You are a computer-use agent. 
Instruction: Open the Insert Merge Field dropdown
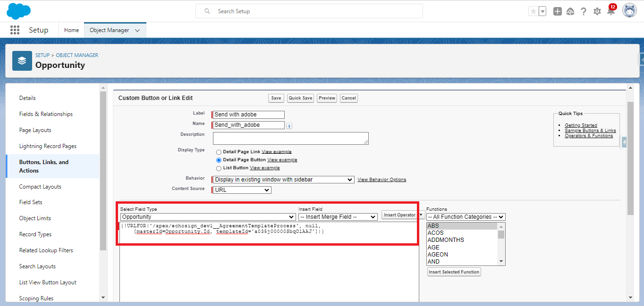pos(338,217)
